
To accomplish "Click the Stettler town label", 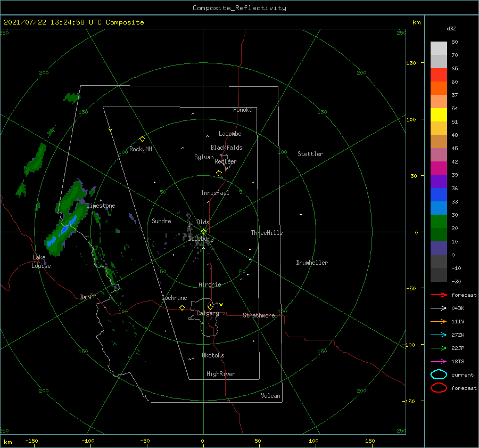I will click(310, 154).
